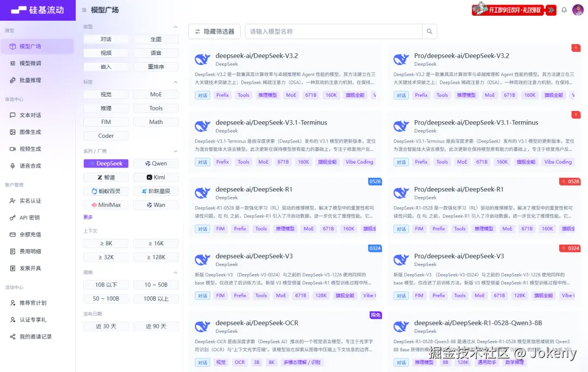Toggle the 近 30 天 release date filter

coord(106,326)
